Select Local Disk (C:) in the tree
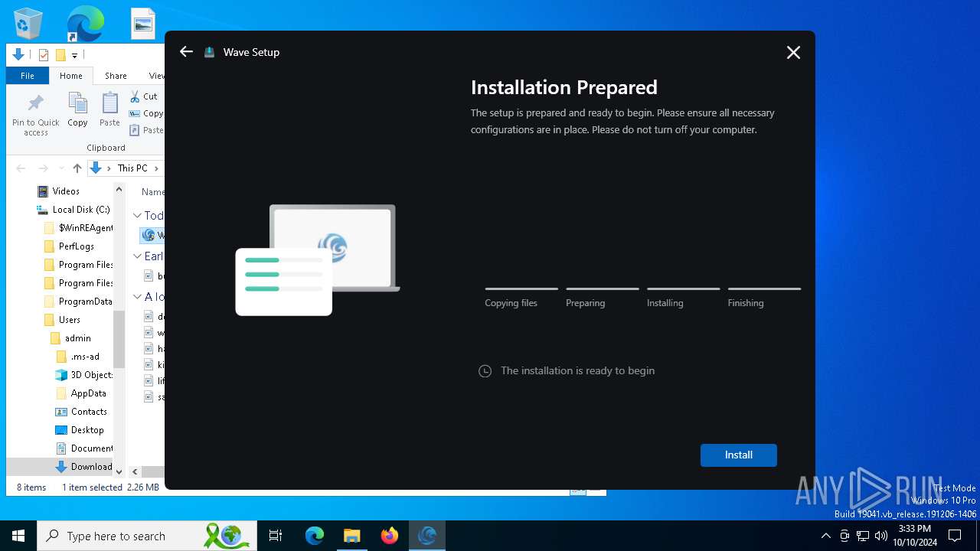 coord(73,209)
